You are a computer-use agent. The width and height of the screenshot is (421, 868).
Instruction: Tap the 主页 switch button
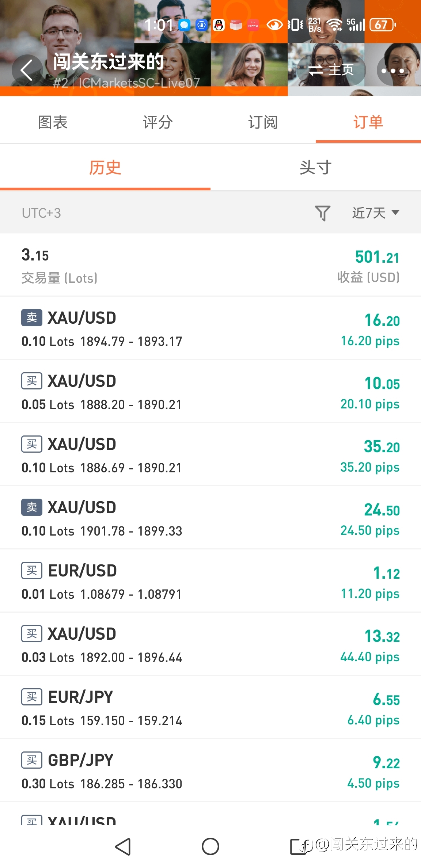tap(331, 70)
